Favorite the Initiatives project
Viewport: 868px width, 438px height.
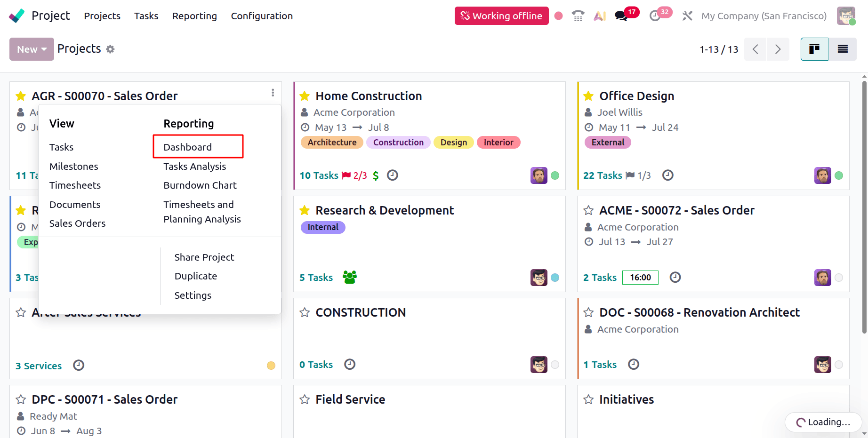[x=588, y=399]
